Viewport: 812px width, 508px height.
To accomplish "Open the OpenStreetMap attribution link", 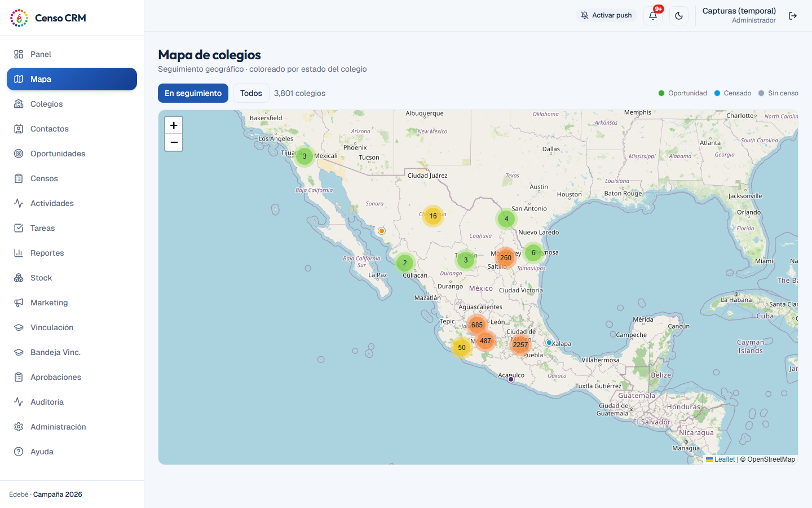I will click(x=771, y=459).
